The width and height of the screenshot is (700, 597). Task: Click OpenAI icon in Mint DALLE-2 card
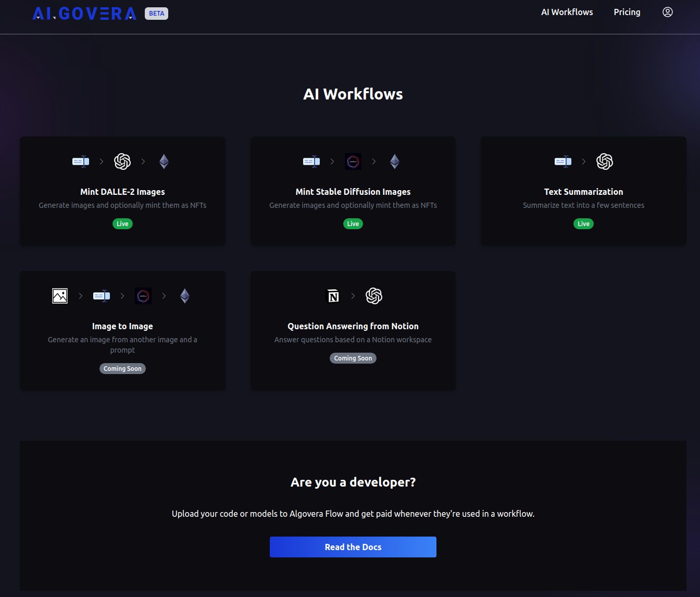tap(122, 161)
